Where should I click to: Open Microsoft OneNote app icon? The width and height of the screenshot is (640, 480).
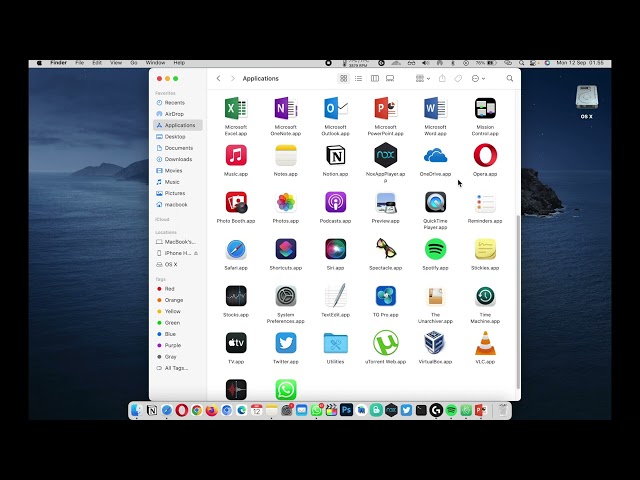(286, 109)
